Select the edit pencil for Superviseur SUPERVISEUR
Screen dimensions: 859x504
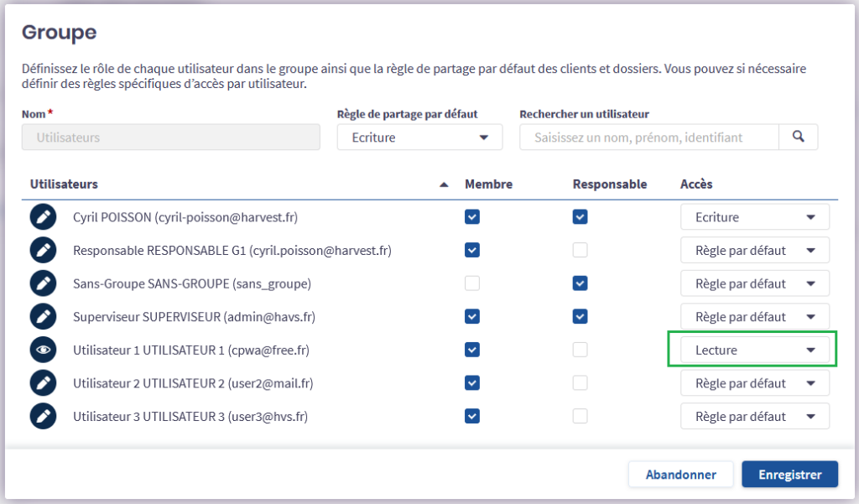pos(43,316)
